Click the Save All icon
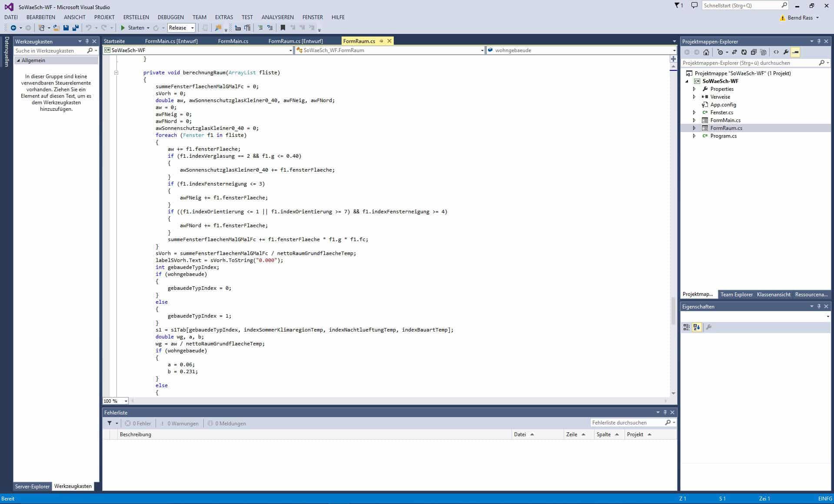The image size is (834, 504). [x=75, y=28]
